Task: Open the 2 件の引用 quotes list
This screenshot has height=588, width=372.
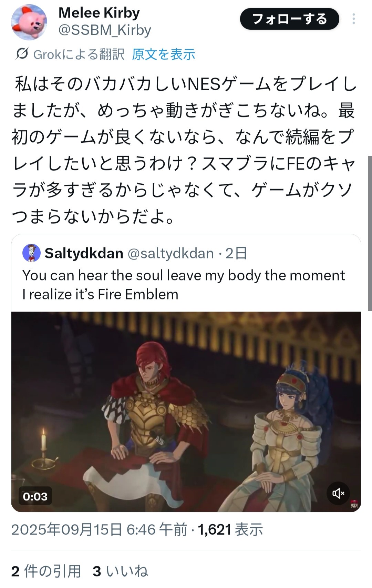Action: click(x=46, y=571)
